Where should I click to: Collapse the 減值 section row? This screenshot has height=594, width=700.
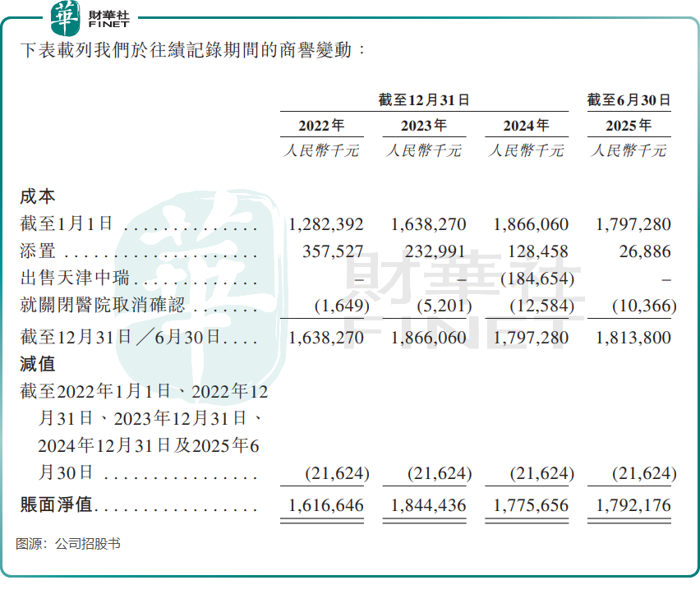(36, 366)
